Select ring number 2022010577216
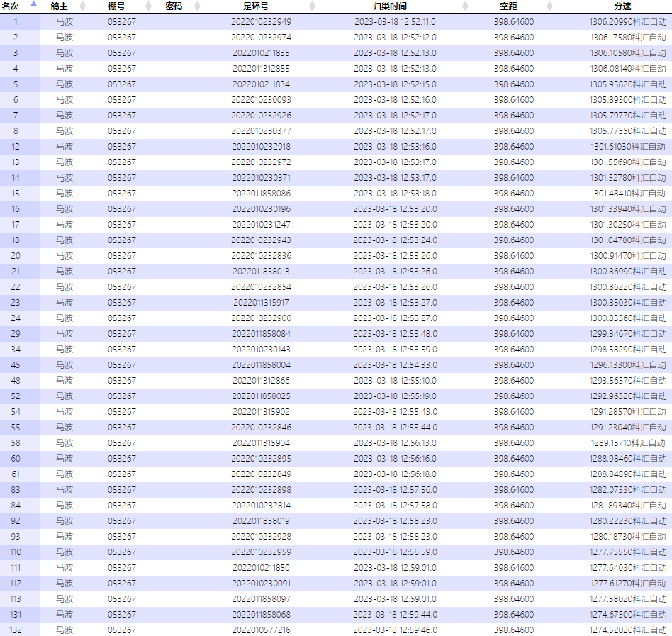Image resolution: width=672 pixels, height=636 pixels. pyautogui.click(x=261, y=630)
